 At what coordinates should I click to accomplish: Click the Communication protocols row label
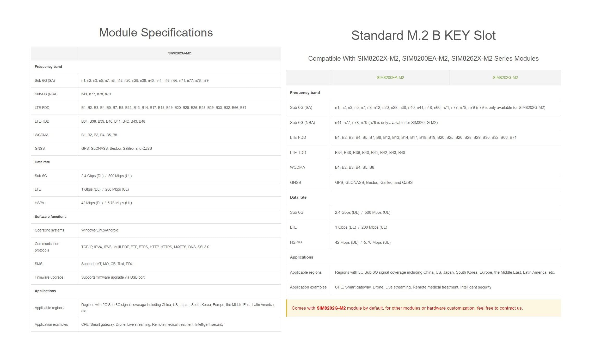click(47, 247)
